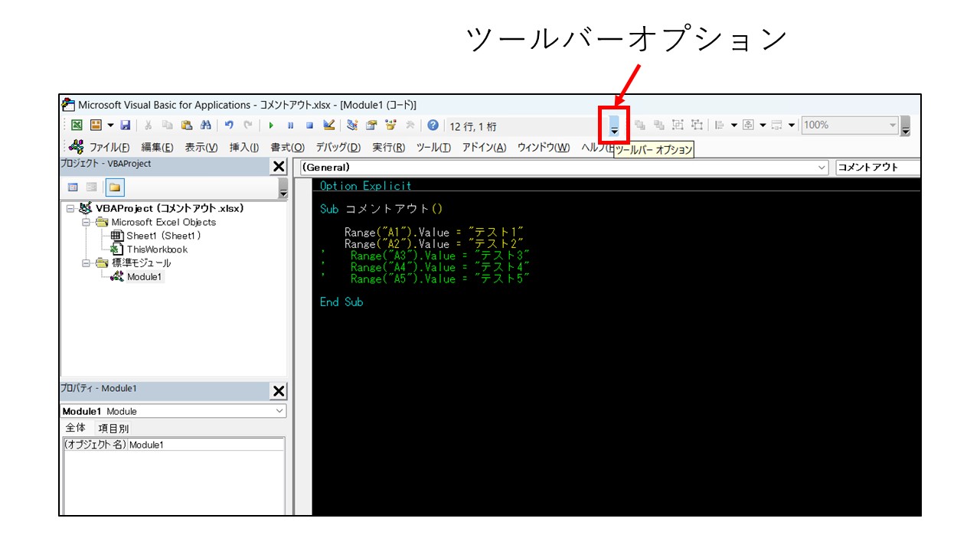Open the 表示(V) menu
980x551 pixels.
(x=201, y=148)
